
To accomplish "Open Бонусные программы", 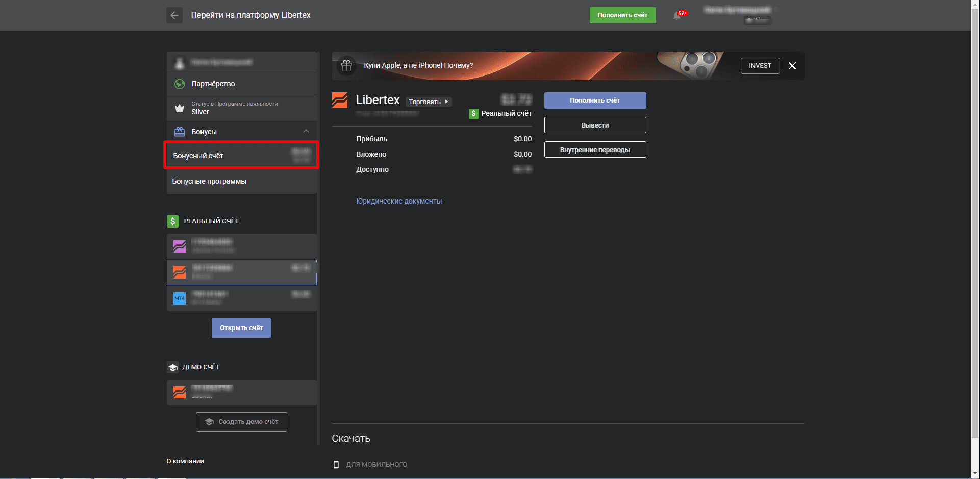I will (242, 181).
